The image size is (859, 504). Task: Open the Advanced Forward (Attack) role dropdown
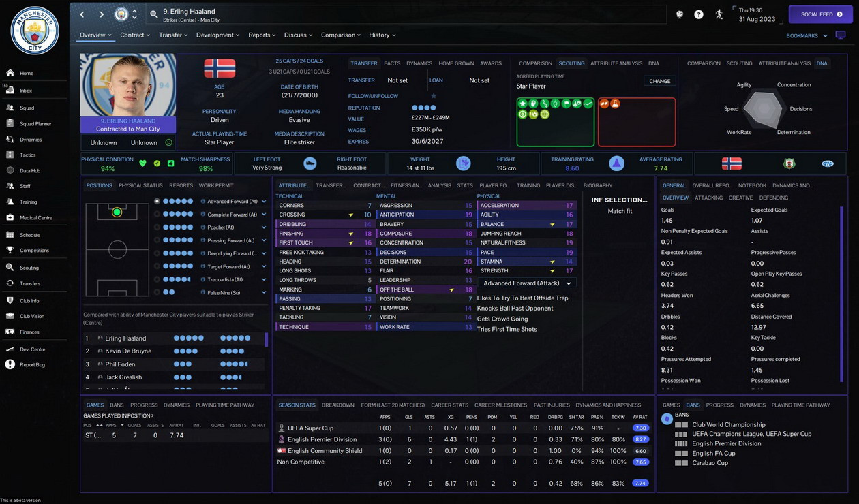tap(527, 283)
